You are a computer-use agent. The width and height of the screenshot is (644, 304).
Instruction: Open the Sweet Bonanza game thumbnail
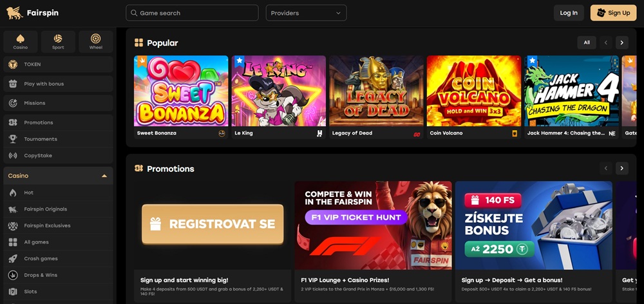(x=181, y=91)
